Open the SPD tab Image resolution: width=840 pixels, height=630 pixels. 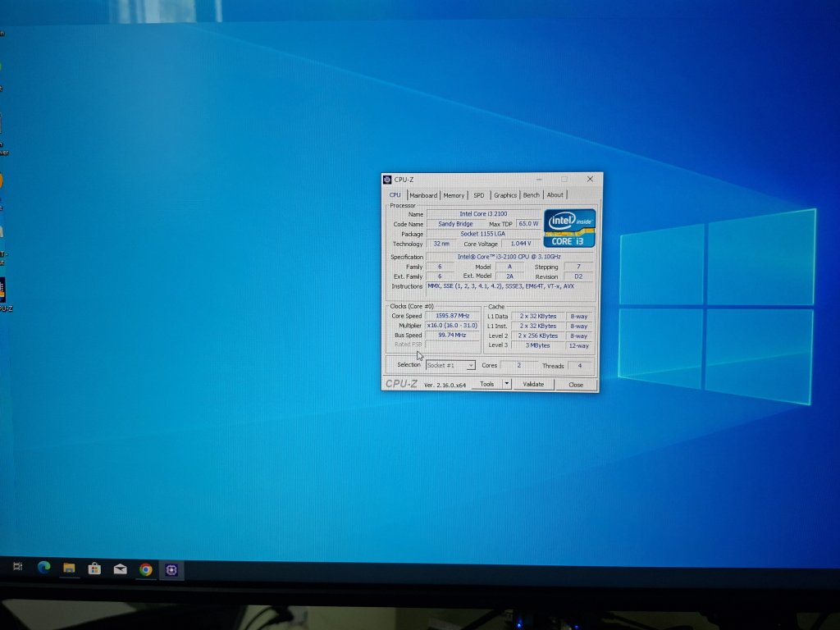(478, 195)
